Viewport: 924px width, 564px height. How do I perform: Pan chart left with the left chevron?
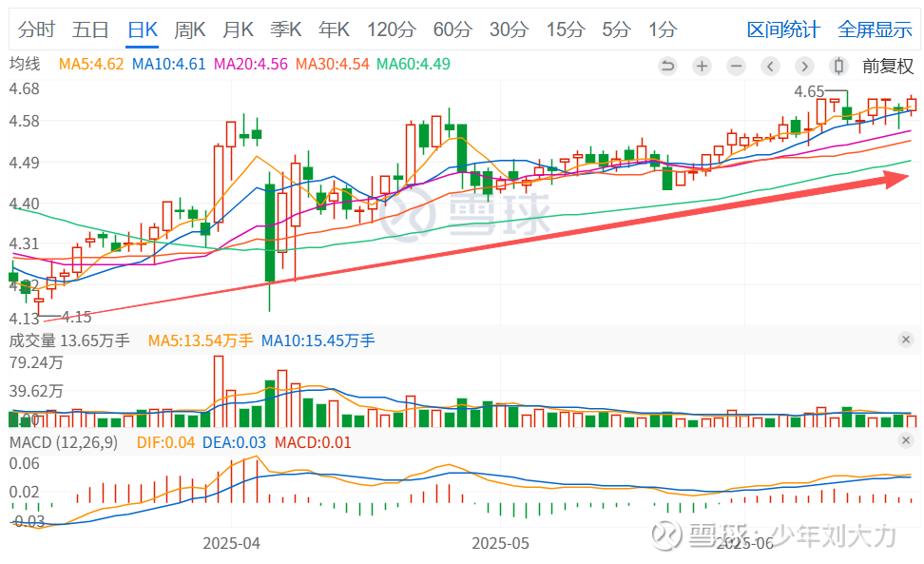click(x=770, y=66)
